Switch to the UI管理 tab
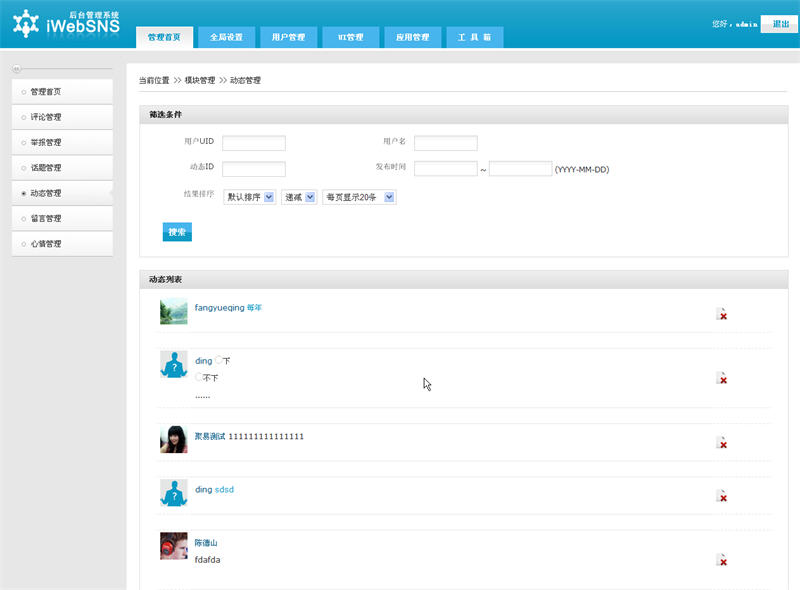This screenshot has height=590, width=800. [351, 37]
